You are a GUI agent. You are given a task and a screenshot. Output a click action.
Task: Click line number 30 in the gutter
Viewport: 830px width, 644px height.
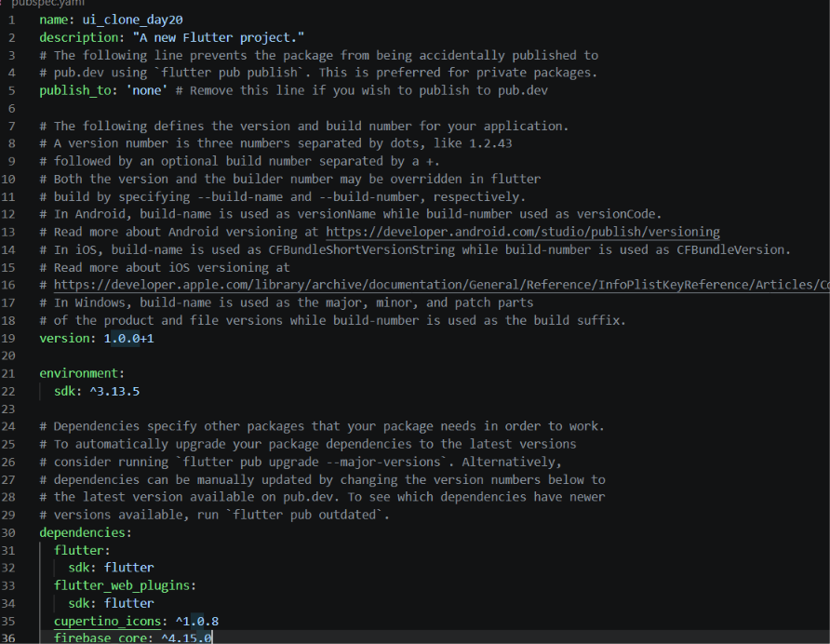8,532
